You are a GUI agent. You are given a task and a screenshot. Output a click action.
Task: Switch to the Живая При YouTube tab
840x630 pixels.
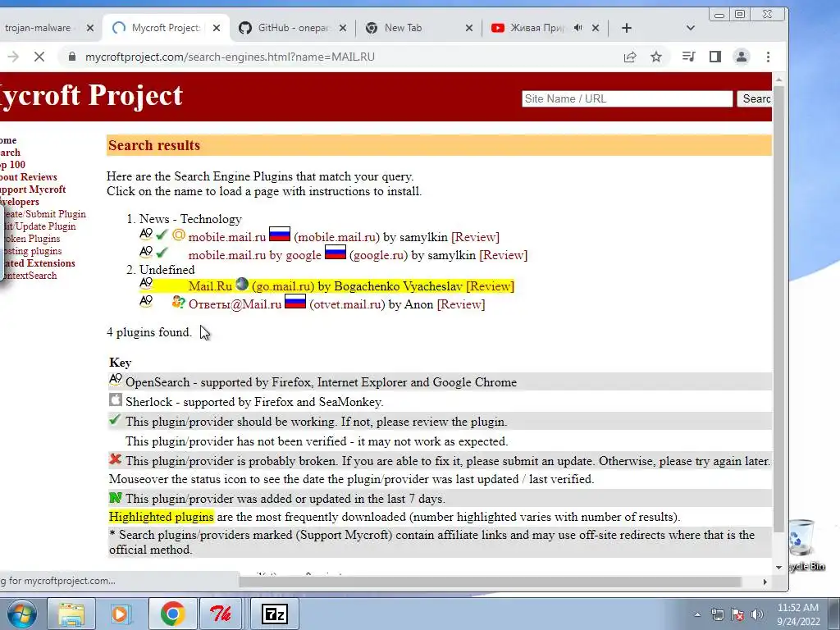536,28
